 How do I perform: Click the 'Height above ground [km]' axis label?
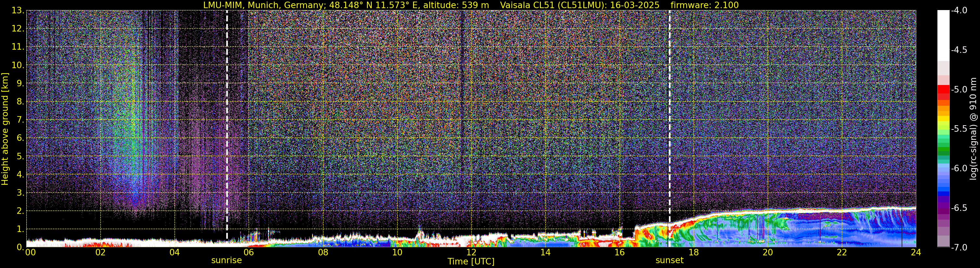pyautogui.click(x=5, y=129)
